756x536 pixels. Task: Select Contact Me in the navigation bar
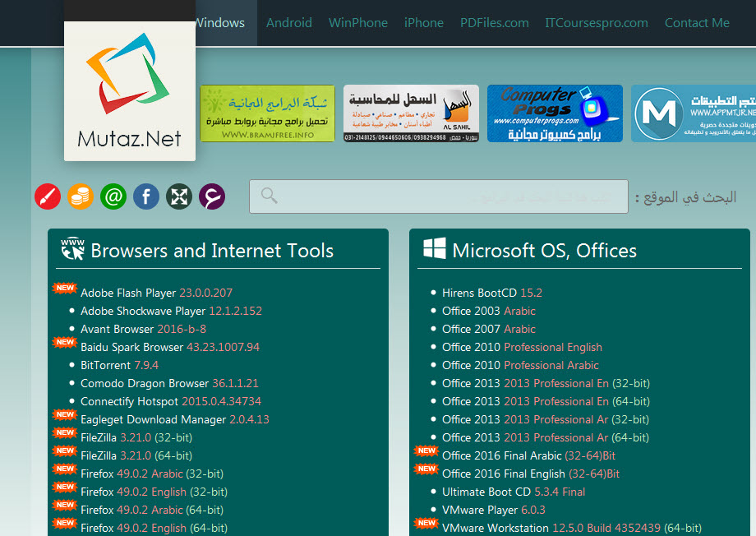(697, 23)
